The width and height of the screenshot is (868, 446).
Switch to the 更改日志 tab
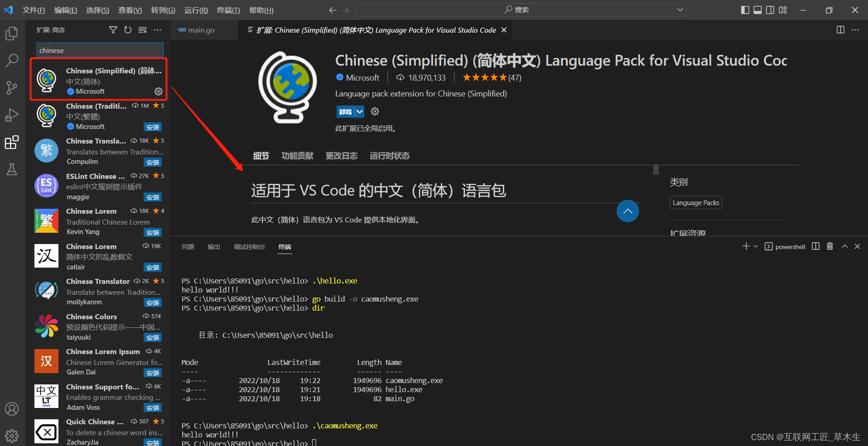tap(342, 156)
